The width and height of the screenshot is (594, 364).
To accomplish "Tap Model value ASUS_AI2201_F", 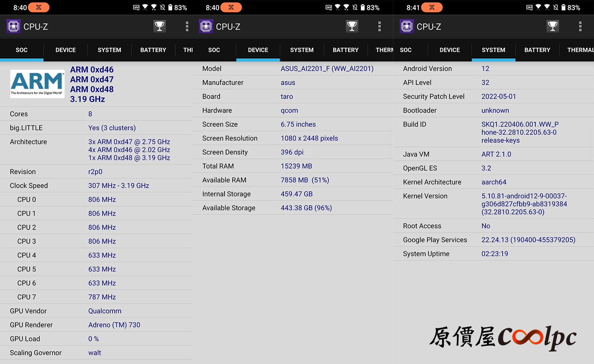I will click(327, 68).
